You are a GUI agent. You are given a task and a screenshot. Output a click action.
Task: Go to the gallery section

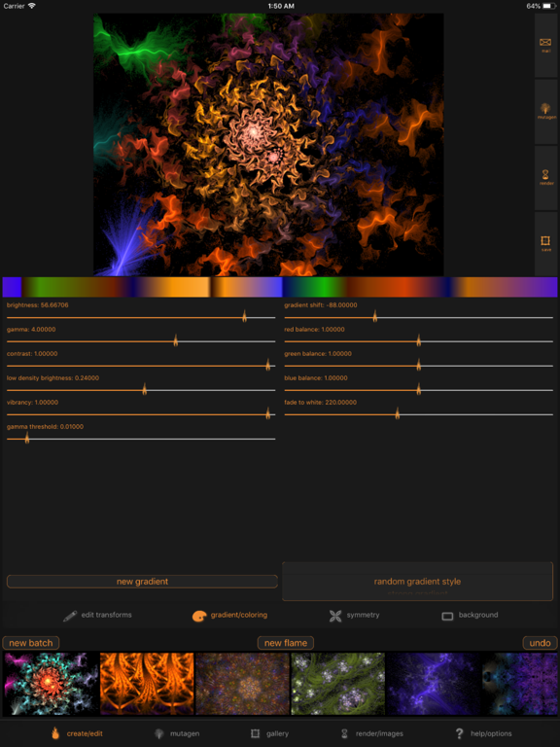pos(270,733)
